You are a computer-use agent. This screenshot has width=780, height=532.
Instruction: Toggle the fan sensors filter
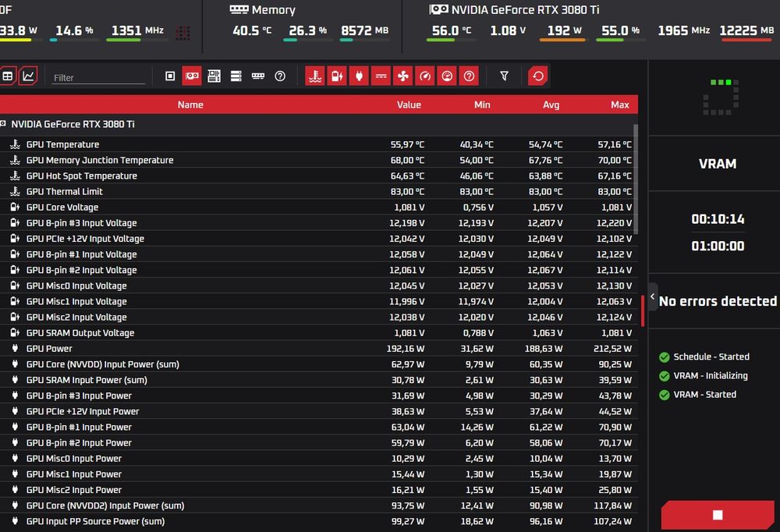coord(403,76)
